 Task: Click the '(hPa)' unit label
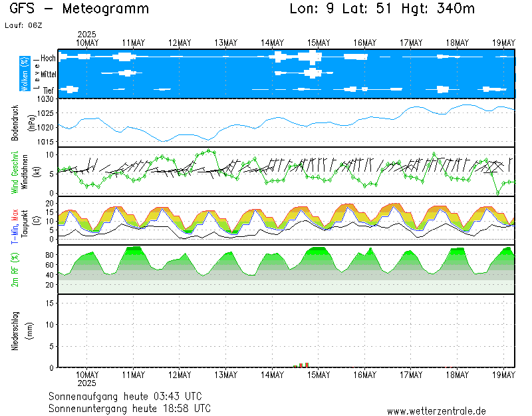tap(31, 123)
